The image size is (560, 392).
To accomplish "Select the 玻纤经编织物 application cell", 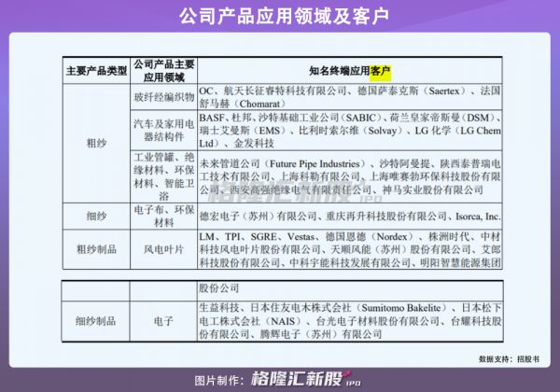I will 164,96.
